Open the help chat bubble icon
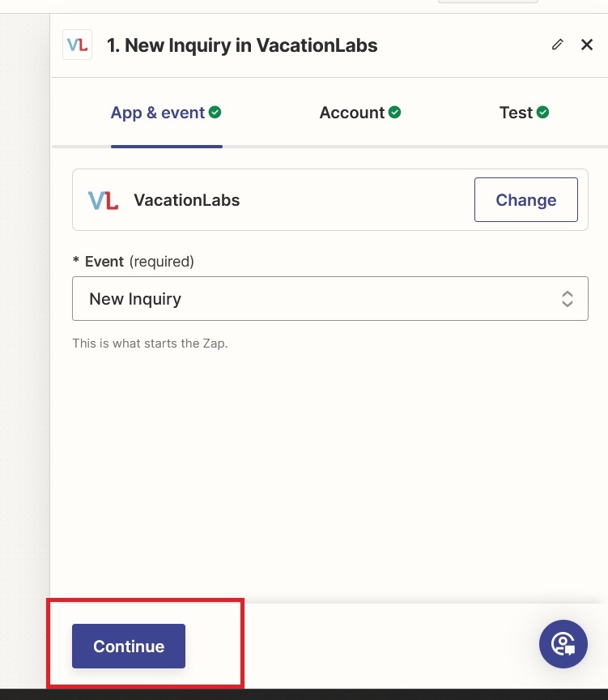The image size is (608, 700). point(563,644)
